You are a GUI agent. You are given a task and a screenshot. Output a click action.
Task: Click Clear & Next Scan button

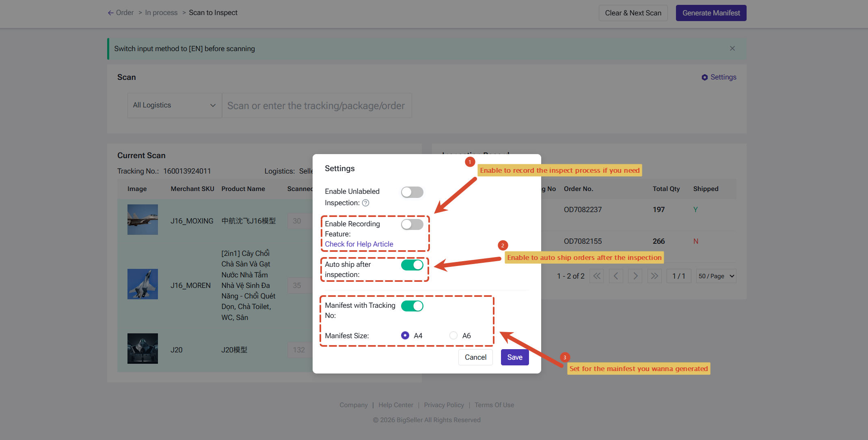point(633,13)
